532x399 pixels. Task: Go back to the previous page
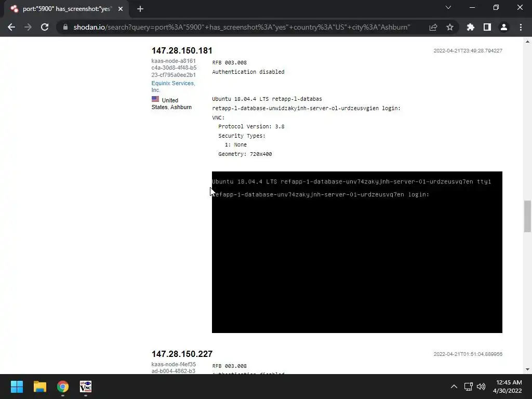point(11,27)
